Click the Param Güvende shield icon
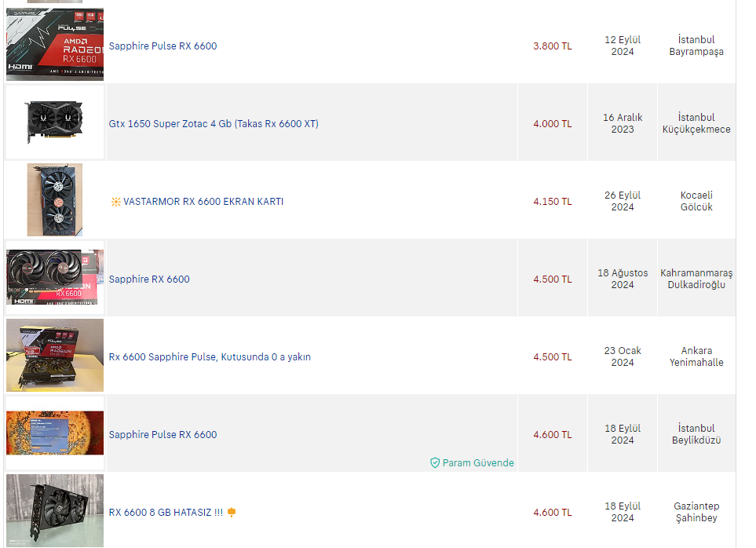 click(435, 463)
